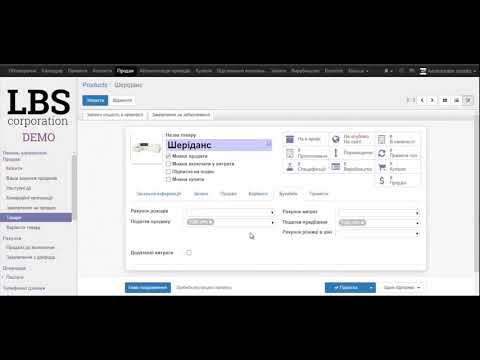The image size is (480, 360).
Task: Expand the 'Податки придбання' dropdown arrow
Action: tap(417, 223)
